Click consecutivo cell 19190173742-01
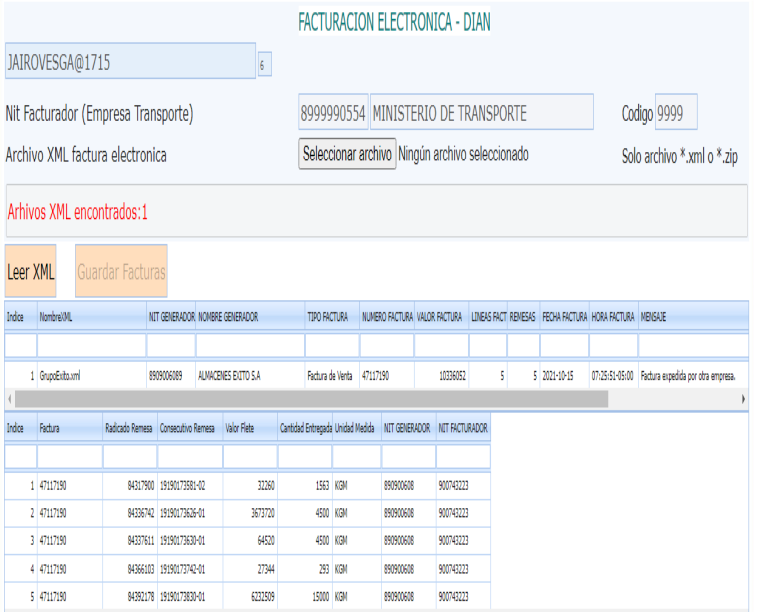The width and height of the screenshot is (757, 612). click(x=190, y=569)
